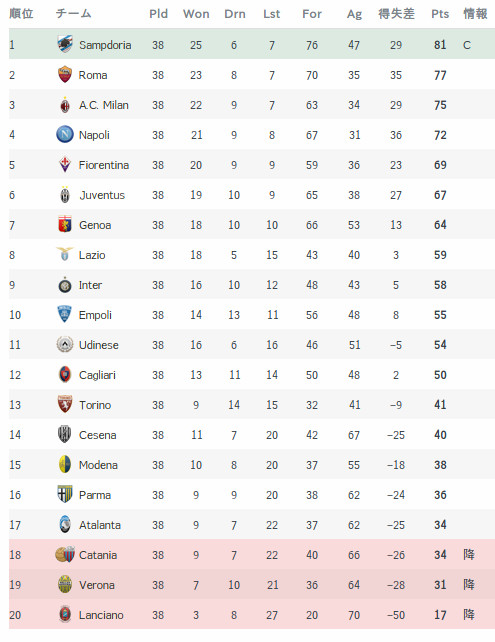Image resolution: width=495 pixels, height=642 pixels.
Task: Open the Empoli team name link
Action: 95,315
